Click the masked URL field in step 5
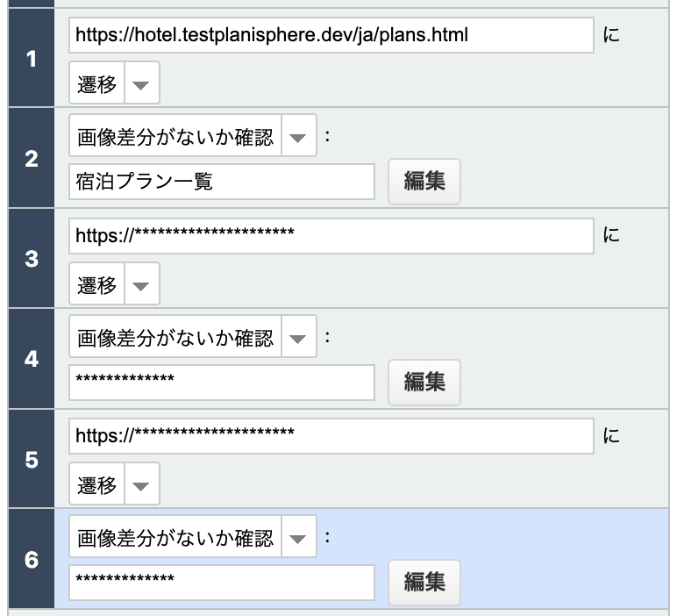The height and width of the screenshot is (616, 677). pos(331,436)
